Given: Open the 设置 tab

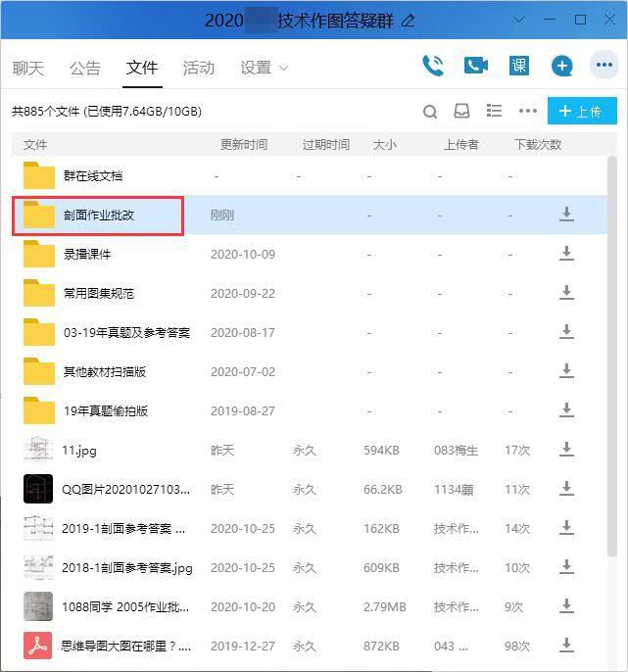Looking at the screenshot, I should click(256, 68).
